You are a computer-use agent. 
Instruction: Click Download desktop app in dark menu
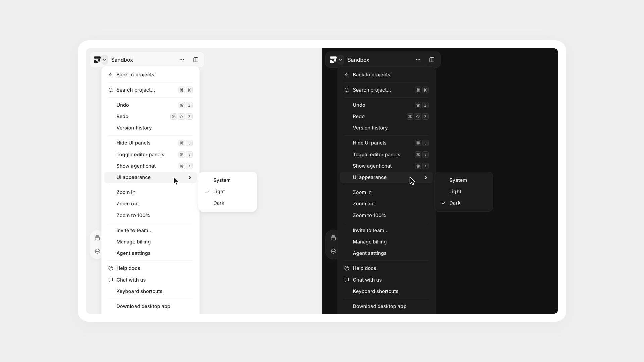click(x=386, y=306)
